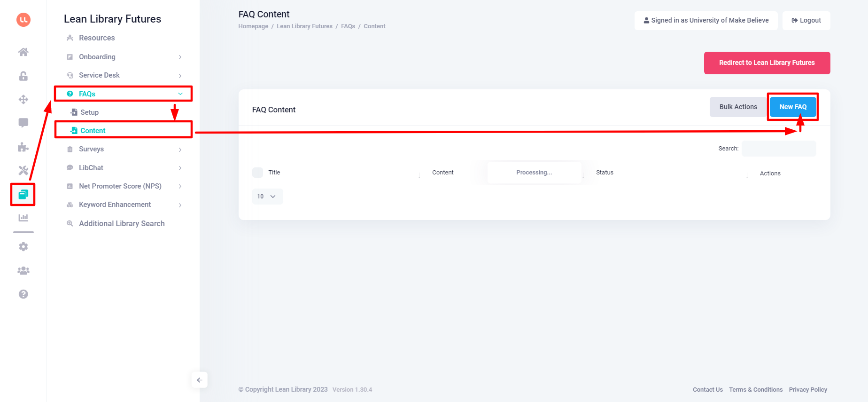Open the home dashboard icon
Viewport: 868px width, 402px height.
(23, 52)
